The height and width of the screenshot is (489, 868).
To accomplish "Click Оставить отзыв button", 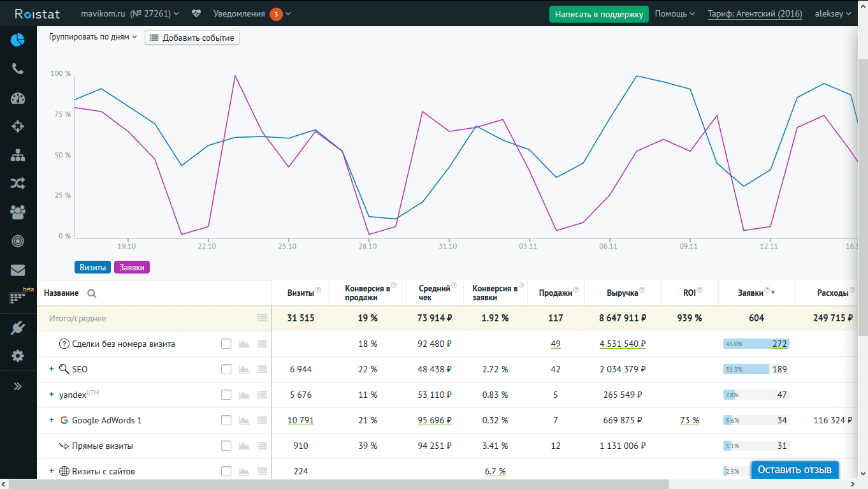I will click(795, 470).
